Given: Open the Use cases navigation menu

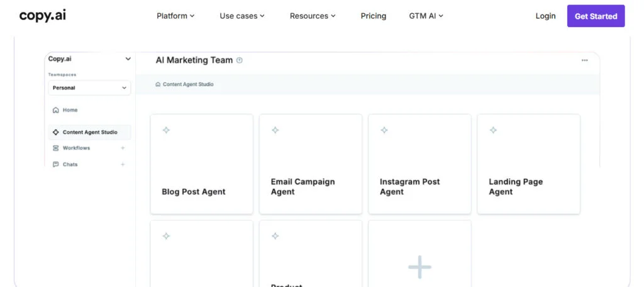Looking at the screenshot, I should point(242,16).
